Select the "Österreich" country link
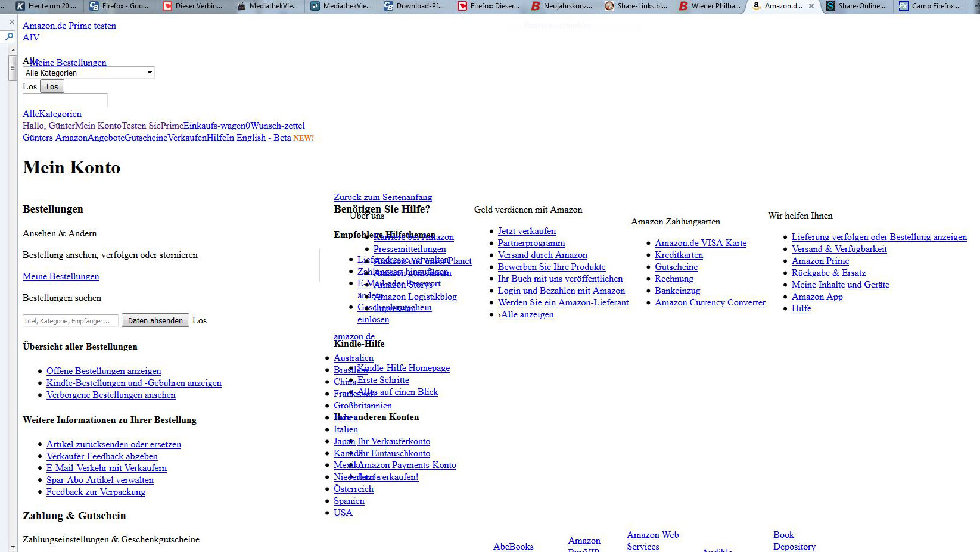 pyautogui.click(x=353, y=489)
